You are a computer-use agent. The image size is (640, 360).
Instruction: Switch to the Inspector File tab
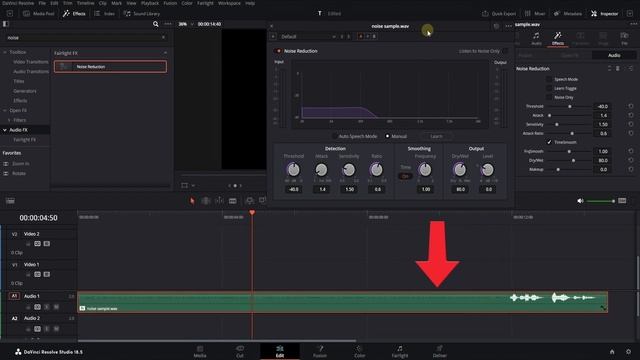coord(624,38)
